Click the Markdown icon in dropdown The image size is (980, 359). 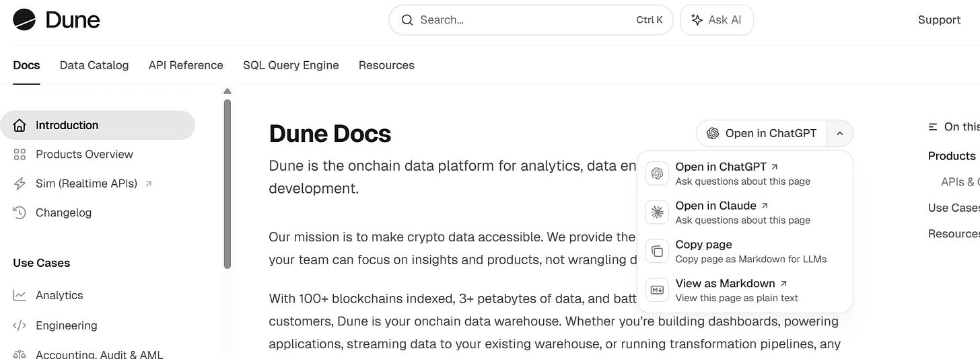[656, 290]
